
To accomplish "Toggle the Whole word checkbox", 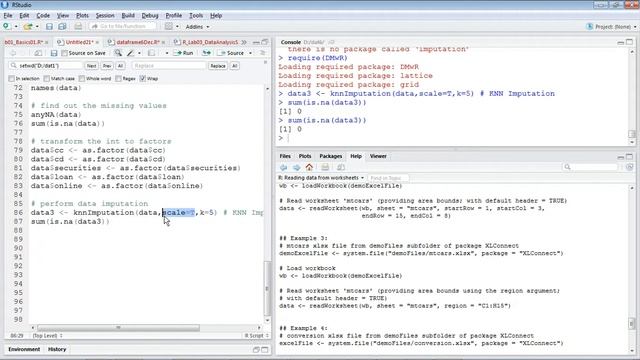I will [82, 78].
